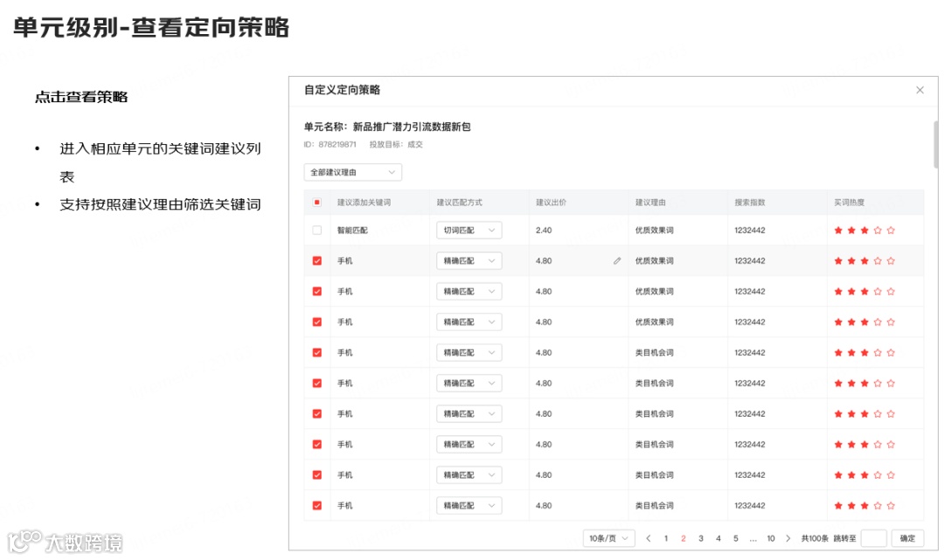Open the 全部建议理由 filter dropdown

353,172
